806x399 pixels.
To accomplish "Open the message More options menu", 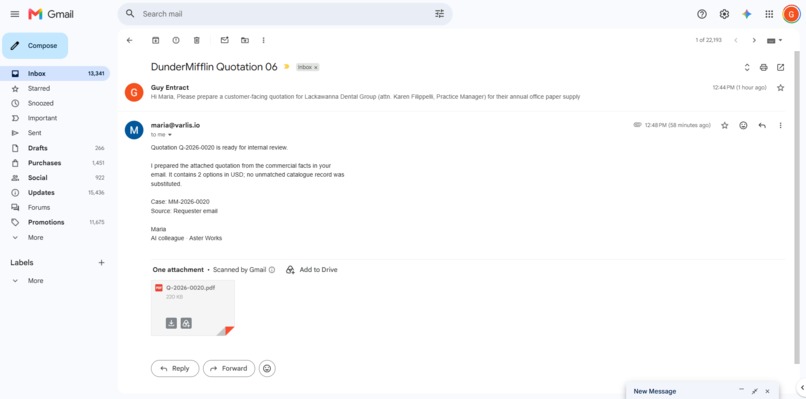I will coord(781,125).
